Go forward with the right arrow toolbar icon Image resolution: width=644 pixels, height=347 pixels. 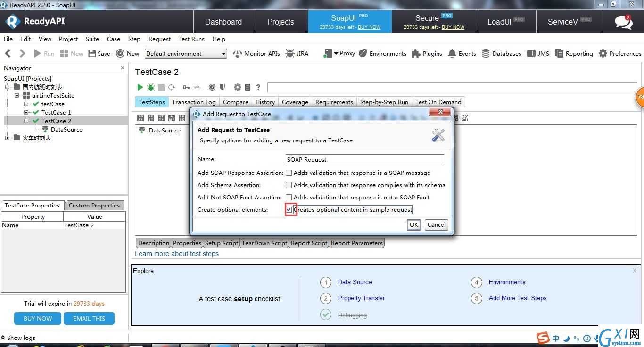click(x=22, y=53)
